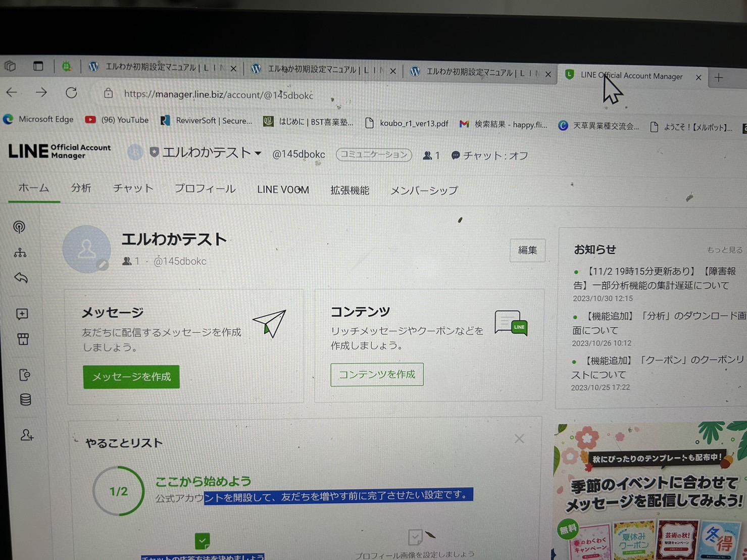Click the 編集 button
Image resolution: width=747 pixels, height=560 pixels.
click(527, 250)
